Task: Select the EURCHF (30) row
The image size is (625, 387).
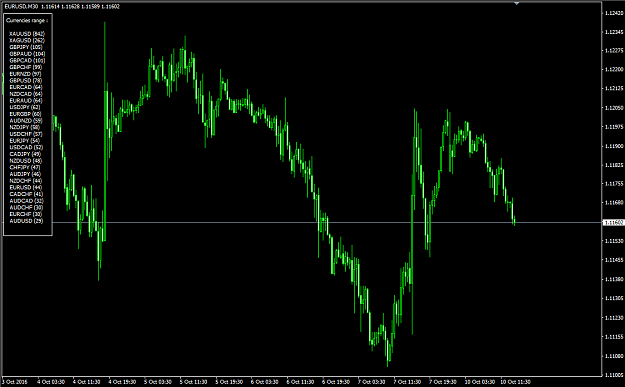Action: tap(26, 214)
